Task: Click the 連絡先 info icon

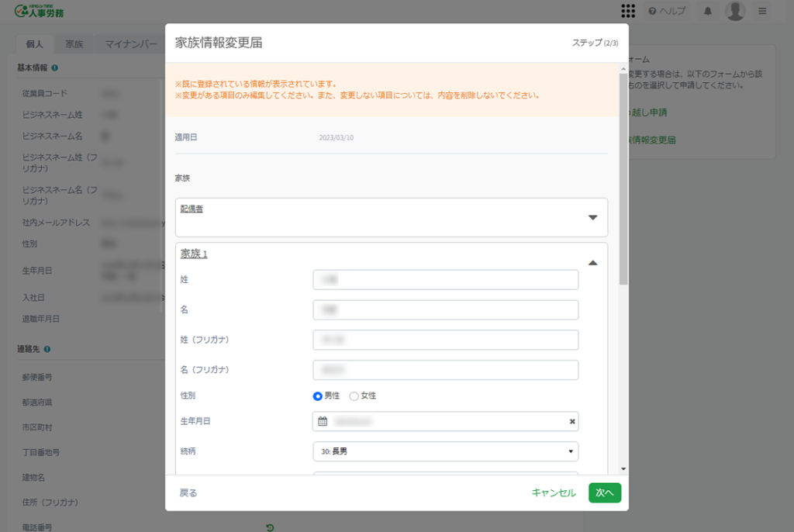Action: point(48,349)
